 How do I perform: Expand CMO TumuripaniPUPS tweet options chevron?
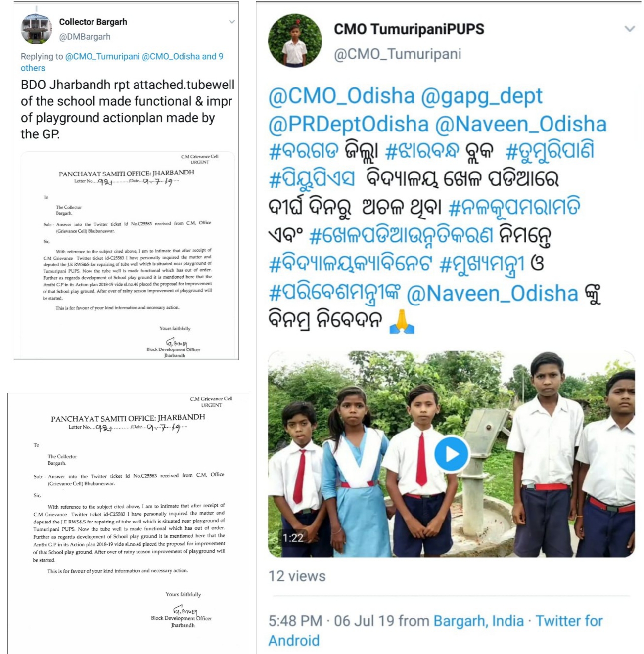(629, 29)
